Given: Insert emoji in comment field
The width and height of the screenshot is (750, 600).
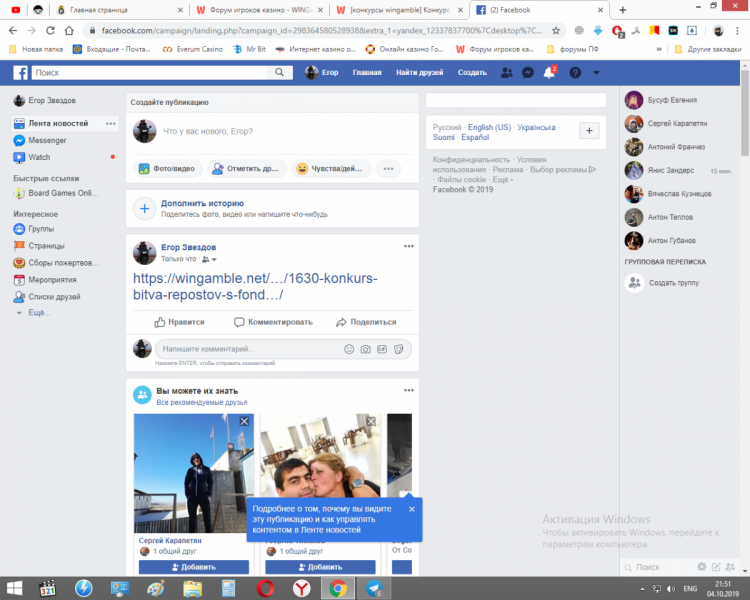Looking at the screenshot, I should pyautogui.click(x=349, y=349).
